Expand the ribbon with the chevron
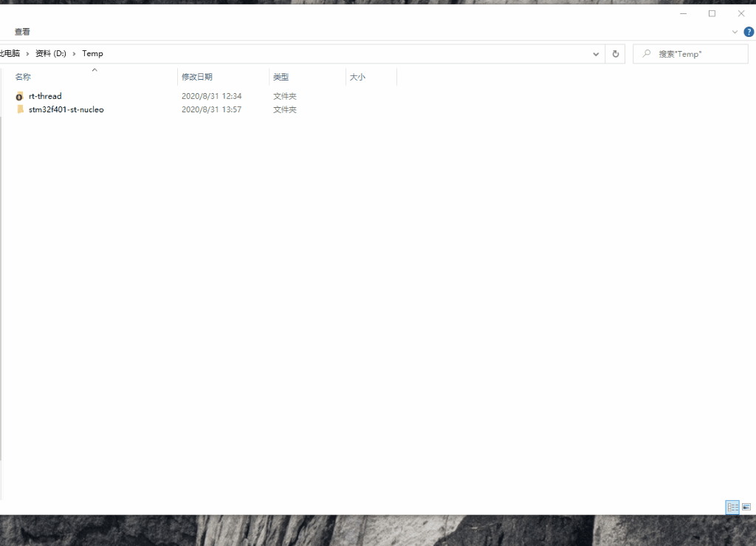The width and height of the screenshot is (756, 546). (735, 32)
